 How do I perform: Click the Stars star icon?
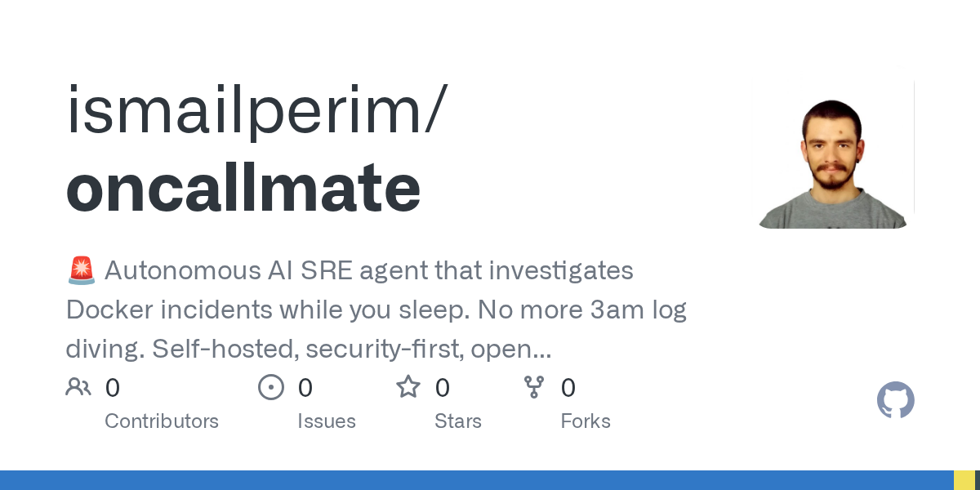408,387
